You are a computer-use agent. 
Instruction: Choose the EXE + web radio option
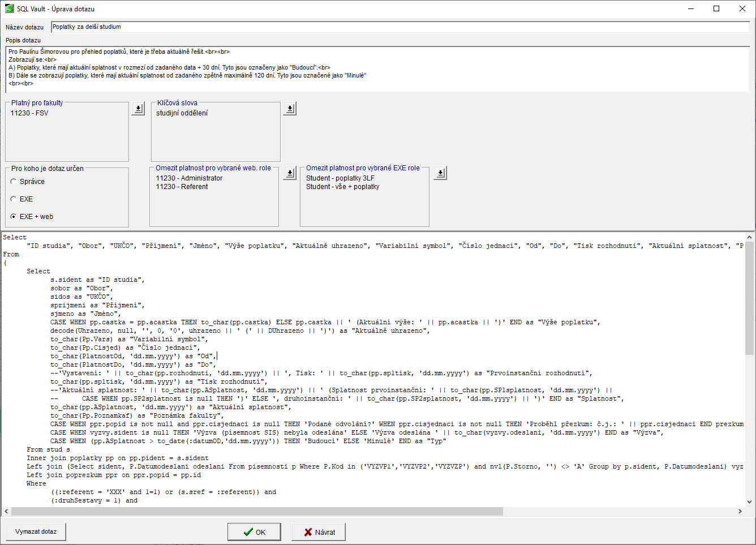tap(14, 217)
